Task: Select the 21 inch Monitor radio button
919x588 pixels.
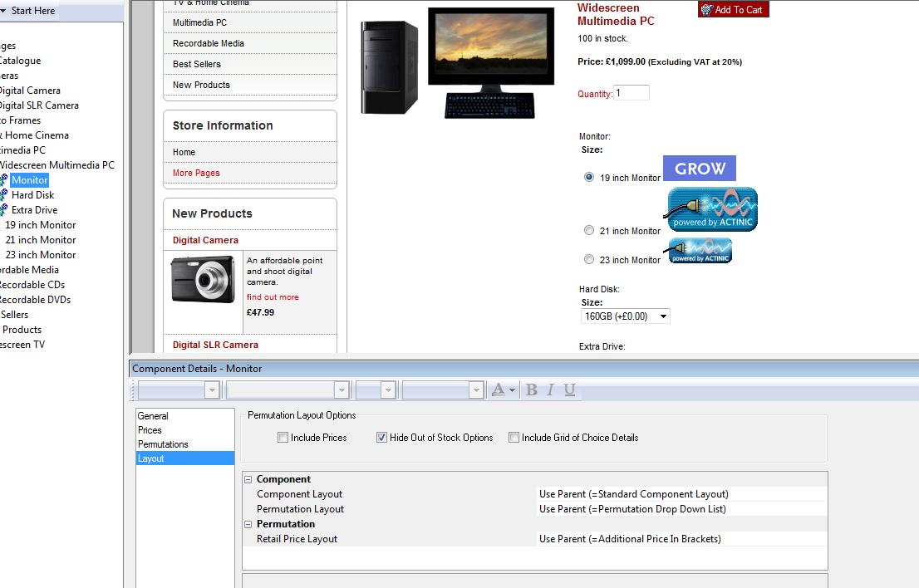Action: (589, 231)
